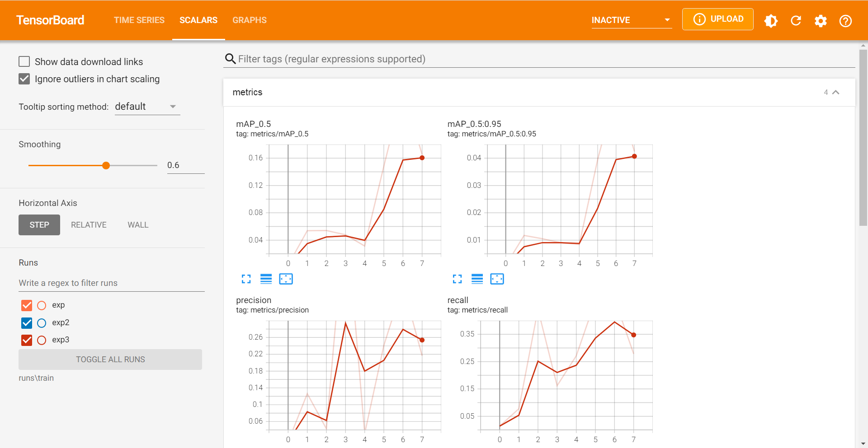Click the search magnifier icon in tag filter
This screenshot has width=868, height=448.
pyautogui.click(x=230, y=59)
